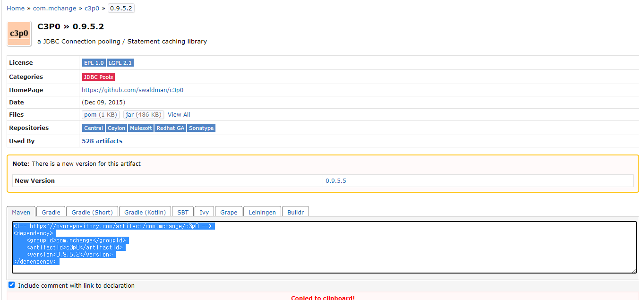Image resolution: width=644 pixels, height=300 pixels.
Task: Click the c3p0 logo thumbnail
Action: click(x=19, y=34)
